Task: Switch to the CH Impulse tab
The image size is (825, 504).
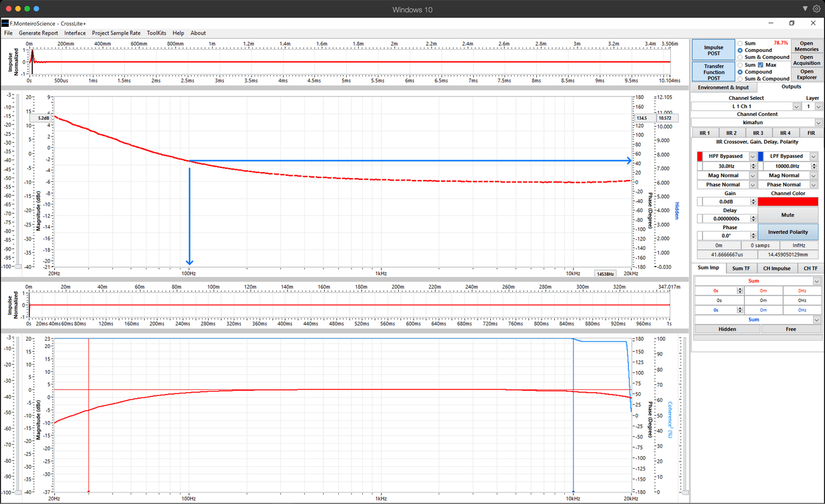Action: 777,268
